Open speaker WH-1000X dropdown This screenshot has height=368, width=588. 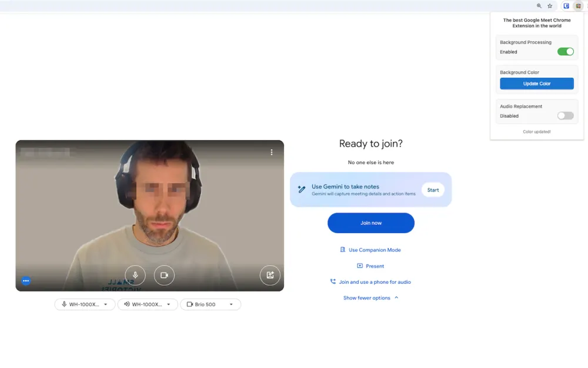click(x=148, y=304)
